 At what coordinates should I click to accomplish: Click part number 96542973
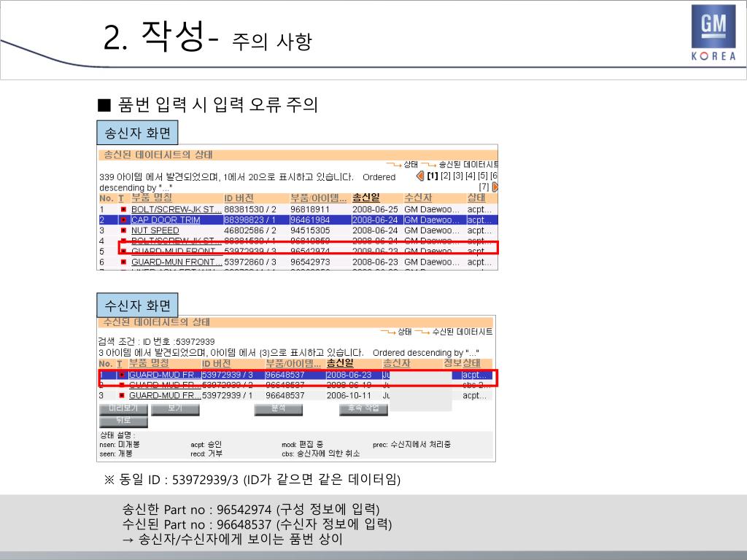point(310,262)
